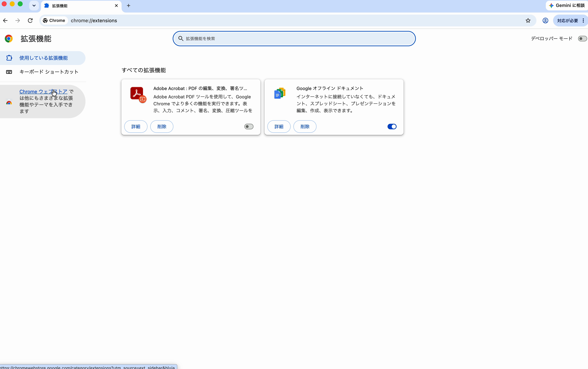Reload the extensions page
The width and height of the screenshot is (588, 369).
pyautogui.click(x=30, y=21)
